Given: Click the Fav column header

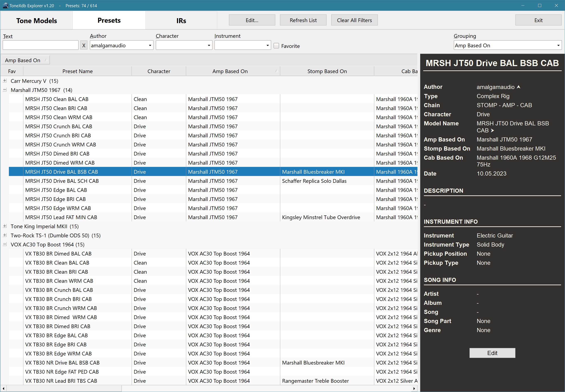Looking at the screenshot, I should pos(12,71).
